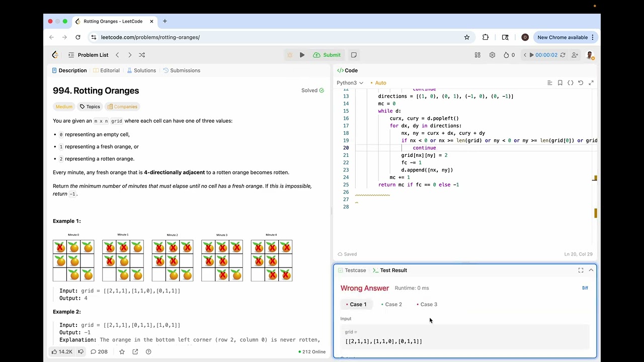
Task: Bookmark this page in Chrome
Action: 467,37
